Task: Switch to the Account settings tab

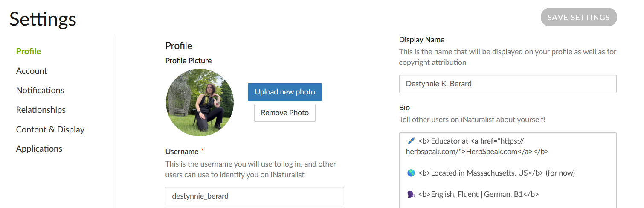Action: point(32,71)
